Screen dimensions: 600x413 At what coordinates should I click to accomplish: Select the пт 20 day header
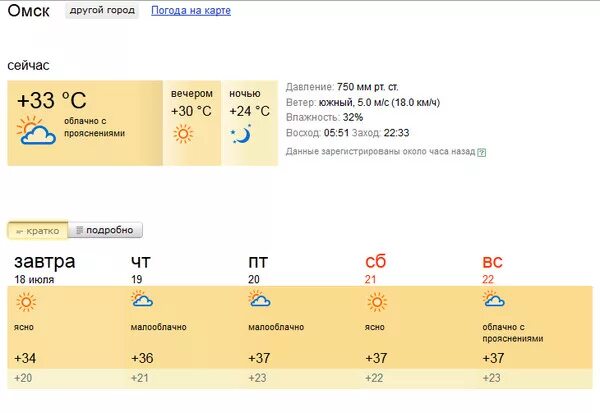[258, 269]
